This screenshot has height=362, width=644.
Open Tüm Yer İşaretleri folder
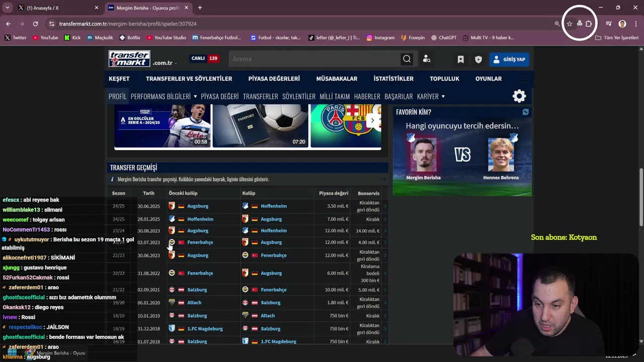617,38
